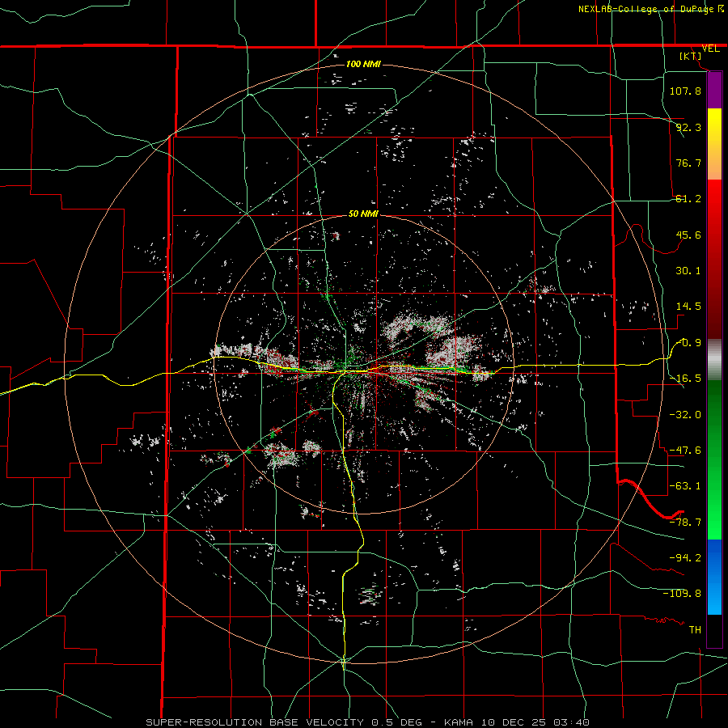Click the 100 NMI range ring label
Image resolution: width=728 pixels, height=728 pixels.
point(363,64)
